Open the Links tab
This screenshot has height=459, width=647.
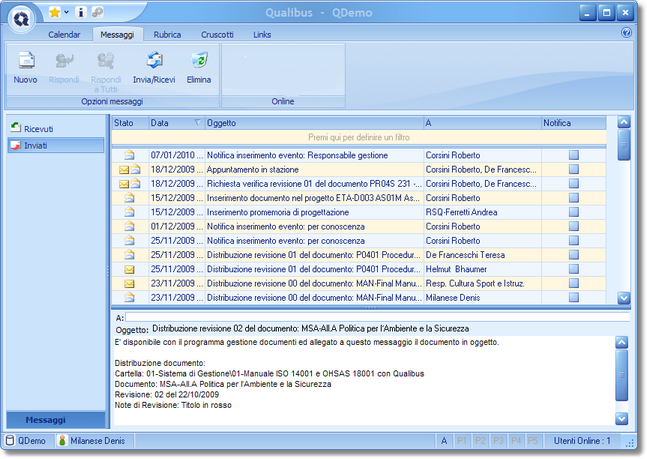[262, 35]
